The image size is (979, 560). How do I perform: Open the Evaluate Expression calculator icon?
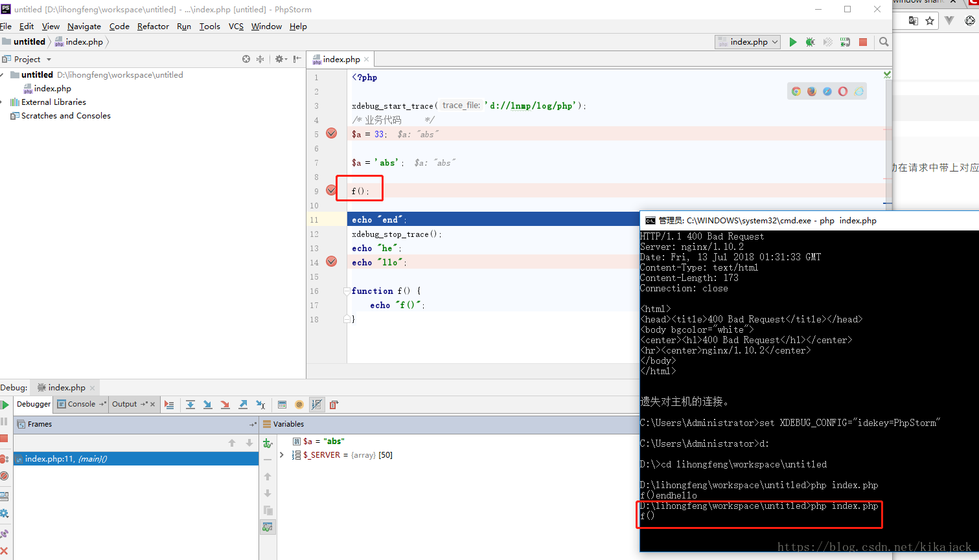point(282,405)
